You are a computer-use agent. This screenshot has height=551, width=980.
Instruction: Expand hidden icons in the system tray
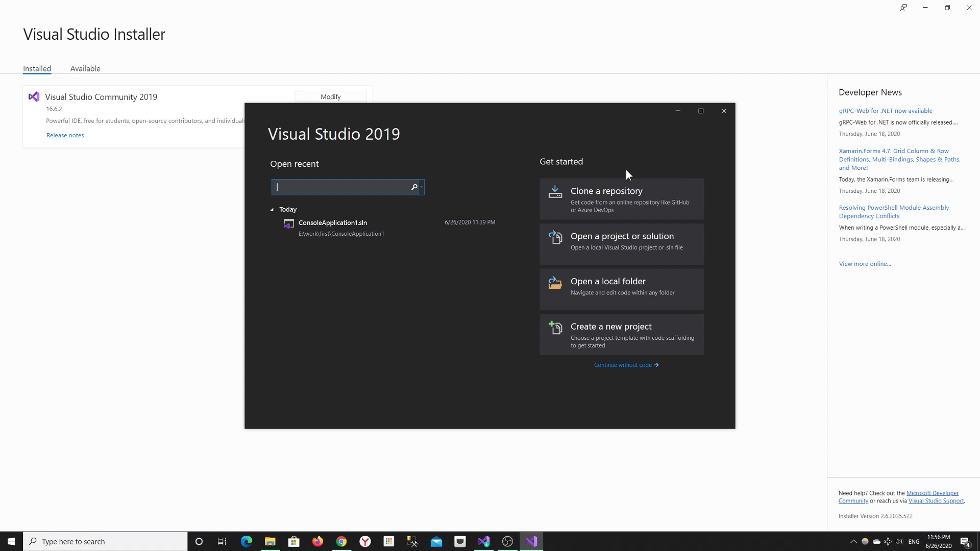[853, 541]
